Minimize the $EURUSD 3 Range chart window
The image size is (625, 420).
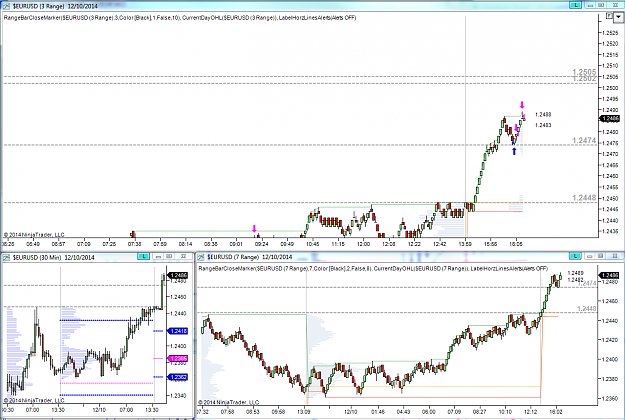pyautogui.click(x=591, y=5)
